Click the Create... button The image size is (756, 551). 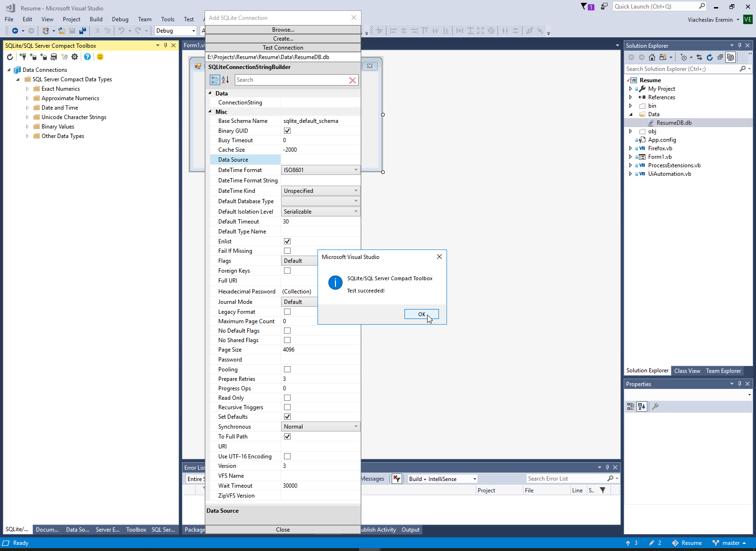283,39
